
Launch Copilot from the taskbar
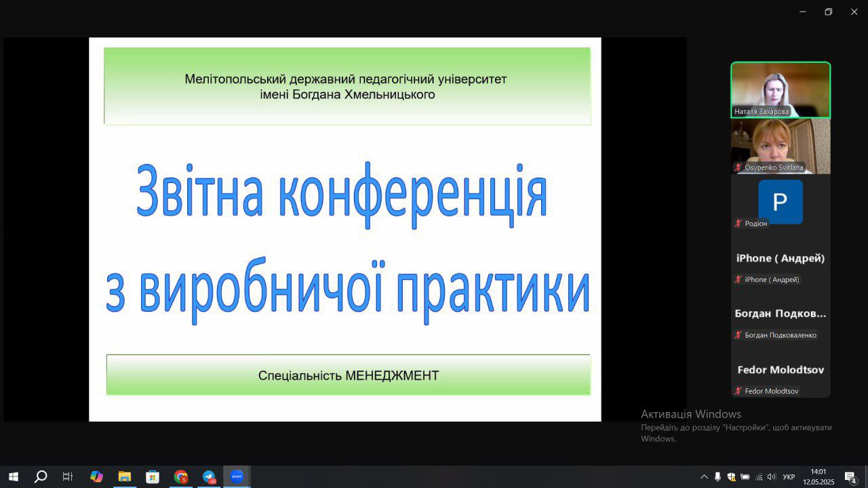pos(96,476)
